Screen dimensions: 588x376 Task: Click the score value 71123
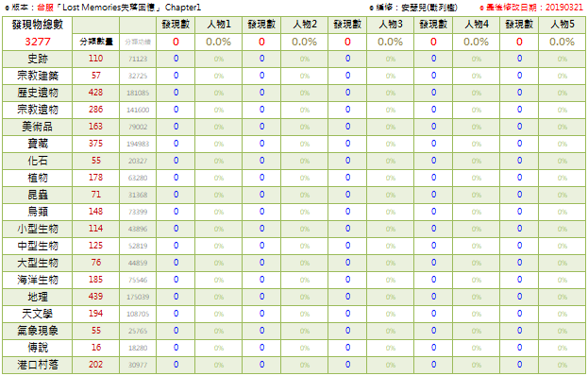138,59
